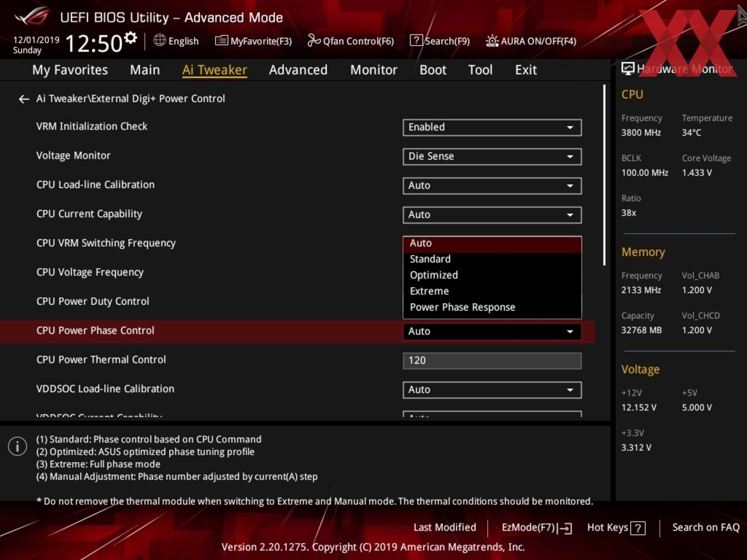Click the 34°C temperature value

(692, 133)
